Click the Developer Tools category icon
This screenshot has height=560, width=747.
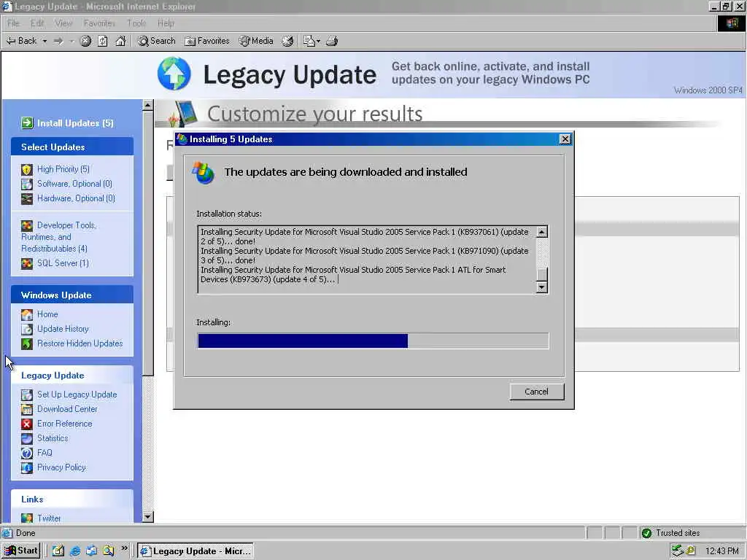coord(27,225)
